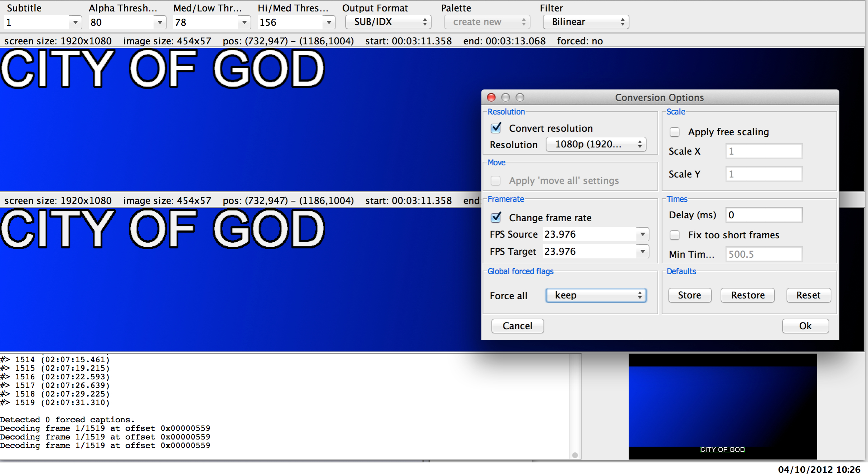Click the Store defaults button

(x=690, y=295)
